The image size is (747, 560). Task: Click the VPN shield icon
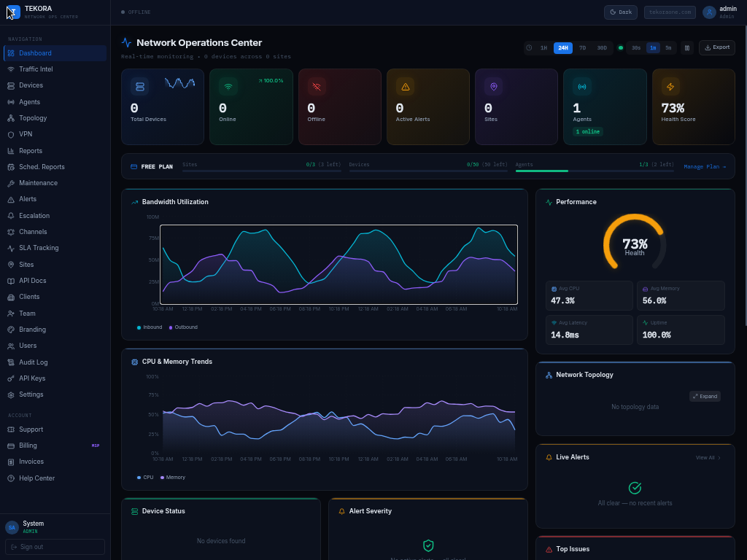click(x=11, y=135)
